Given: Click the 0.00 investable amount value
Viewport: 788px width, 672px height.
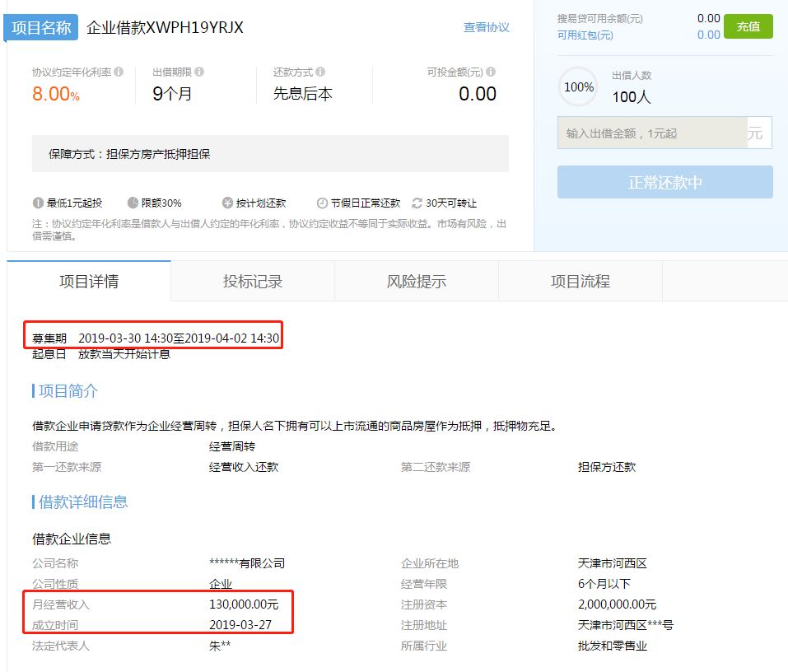Looking at the screenshot, I should [x=478, y=94].
